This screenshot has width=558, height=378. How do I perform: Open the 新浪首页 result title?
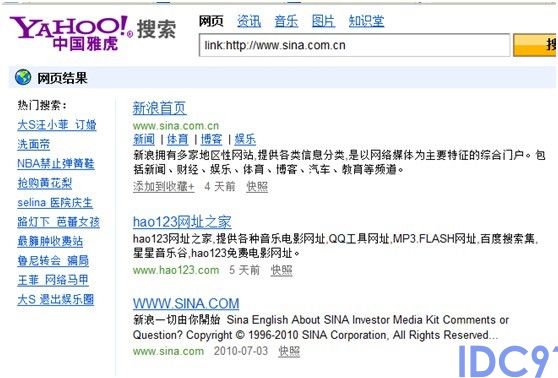point(159,108)
